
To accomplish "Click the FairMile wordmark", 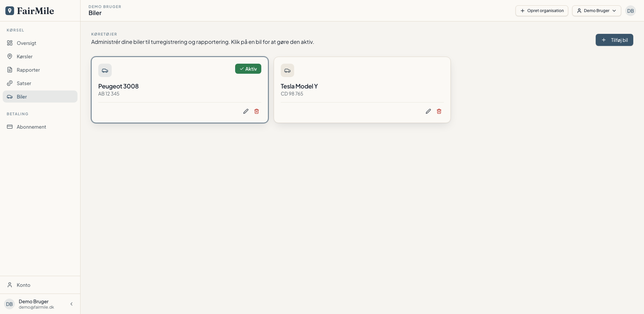I will 36,11.
